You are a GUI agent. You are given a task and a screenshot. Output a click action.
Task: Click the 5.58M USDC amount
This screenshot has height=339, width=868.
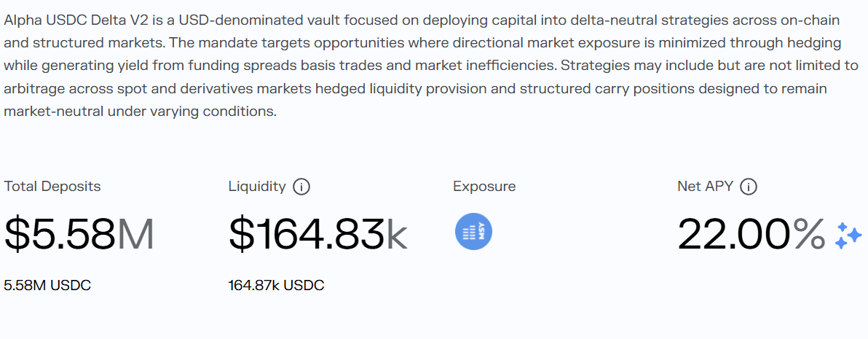[x=47, y=285]
